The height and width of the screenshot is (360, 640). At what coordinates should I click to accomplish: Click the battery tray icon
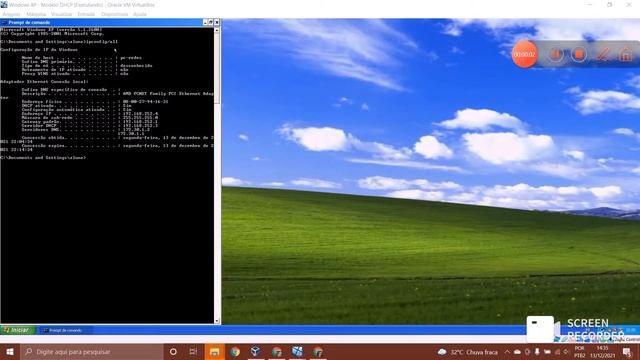547,352
